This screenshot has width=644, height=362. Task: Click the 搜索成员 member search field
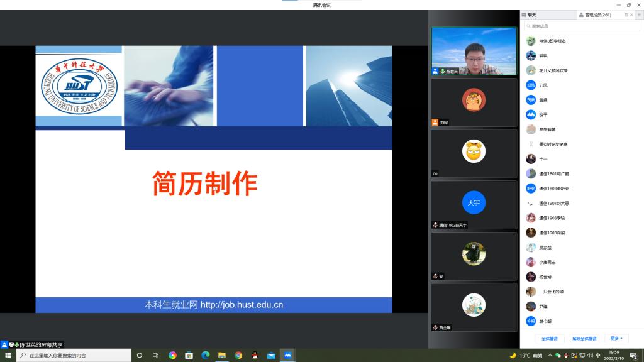(x=582, y=26)
